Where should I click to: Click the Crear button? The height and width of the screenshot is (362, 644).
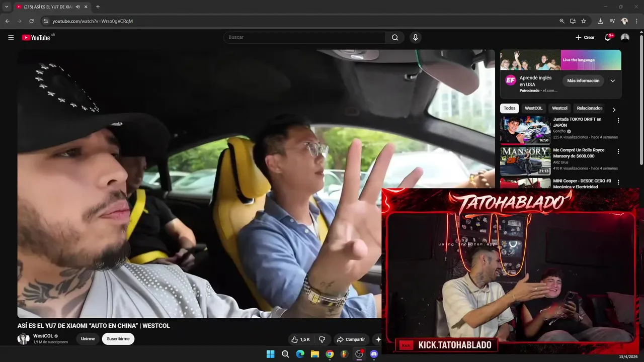tap(585, 37)
